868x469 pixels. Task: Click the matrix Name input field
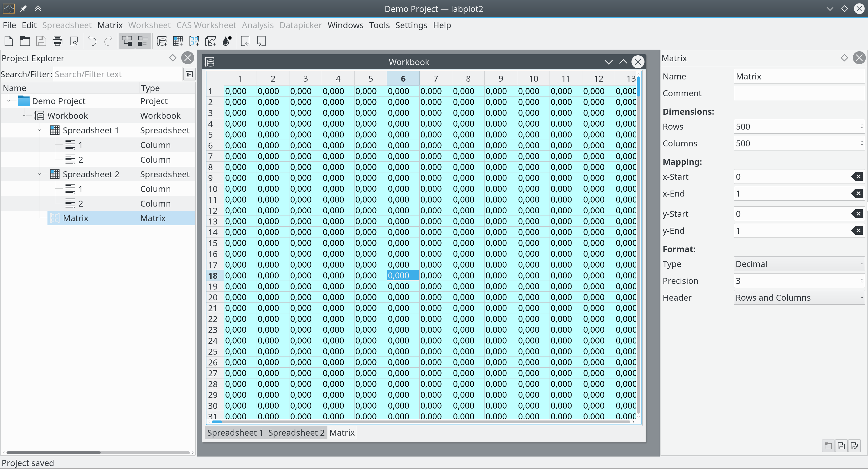pos(799,76)
